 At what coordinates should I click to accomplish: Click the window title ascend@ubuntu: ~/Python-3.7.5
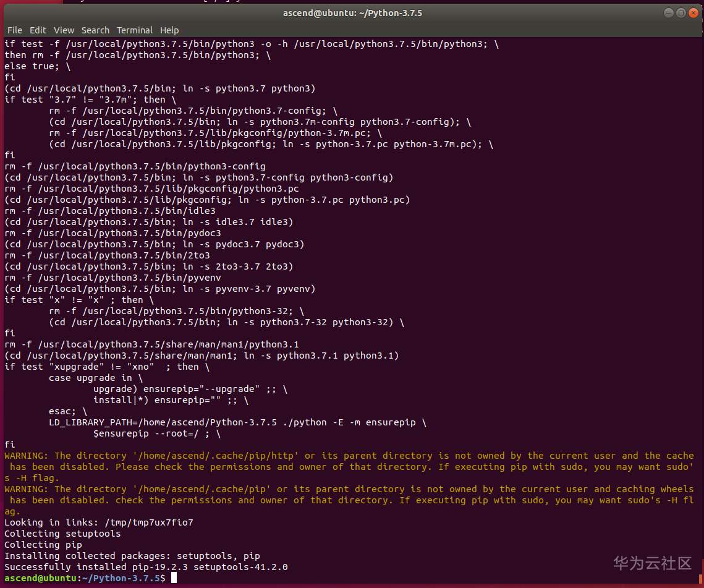[x=352, y=13]
